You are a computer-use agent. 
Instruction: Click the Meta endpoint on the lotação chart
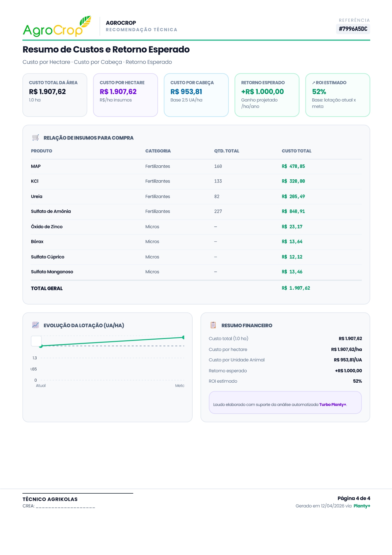183,337
